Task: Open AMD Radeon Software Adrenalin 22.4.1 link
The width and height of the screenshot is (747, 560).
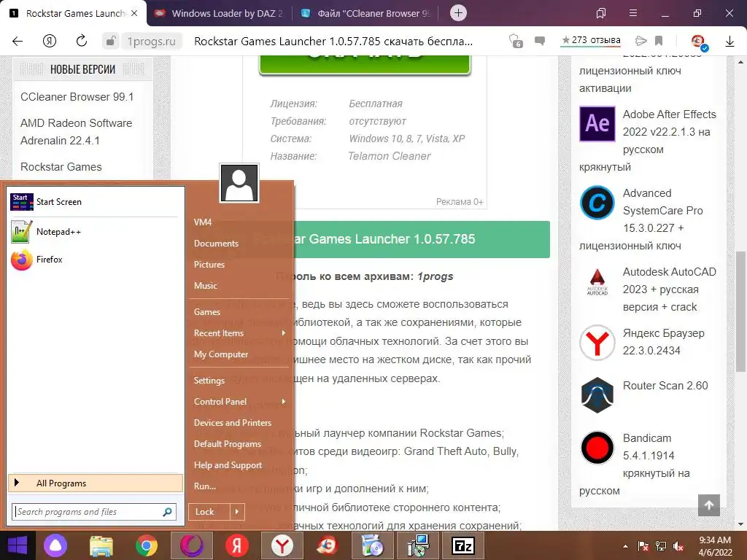Action: pyautogui.click(x=76, y=131)
